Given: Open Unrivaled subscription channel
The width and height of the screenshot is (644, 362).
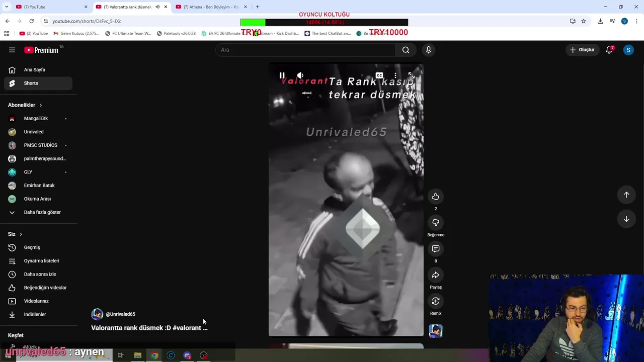Looking at the screenshot, I should tap(38, 132).
